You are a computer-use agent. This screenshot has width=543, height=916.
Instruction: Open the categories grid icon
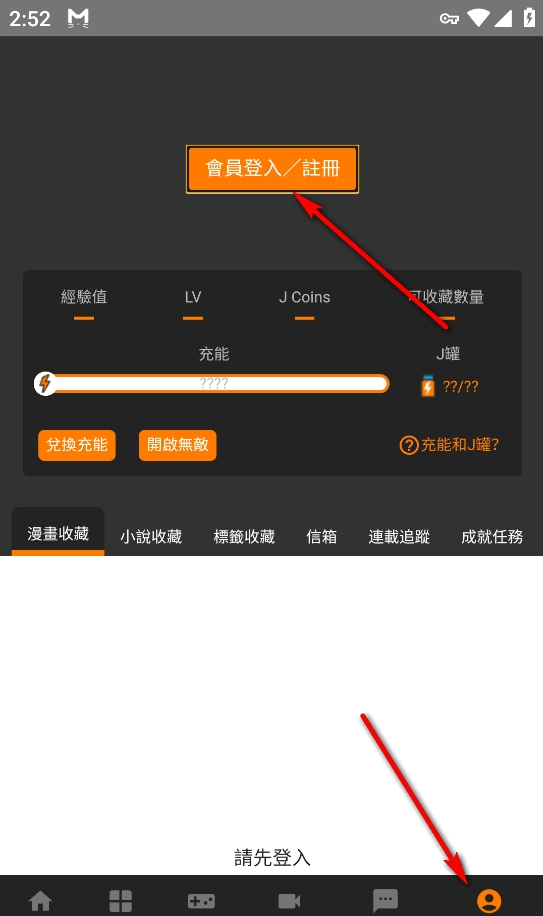coord(120,900)
